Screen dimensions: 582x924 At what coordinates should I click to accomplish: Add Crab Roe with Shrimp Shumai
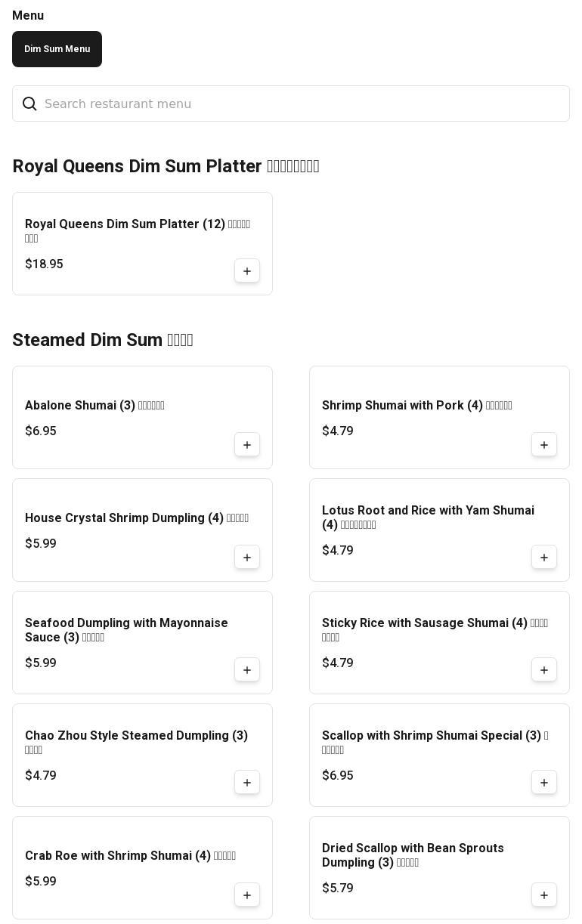click(247, 895)
